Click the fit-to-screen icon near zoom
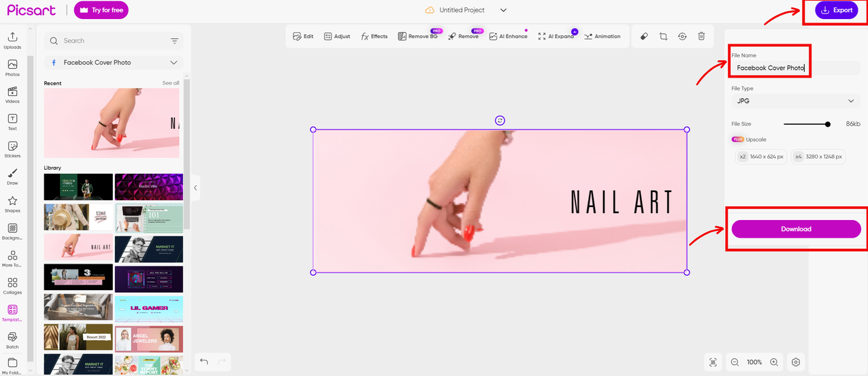The image size is (868, 376). pyautogui.click(x=713, y=362)
